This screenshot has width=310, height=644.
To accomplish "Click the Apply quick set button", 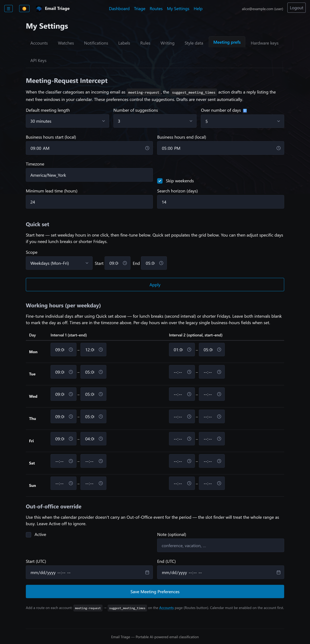I will point(155,285).
